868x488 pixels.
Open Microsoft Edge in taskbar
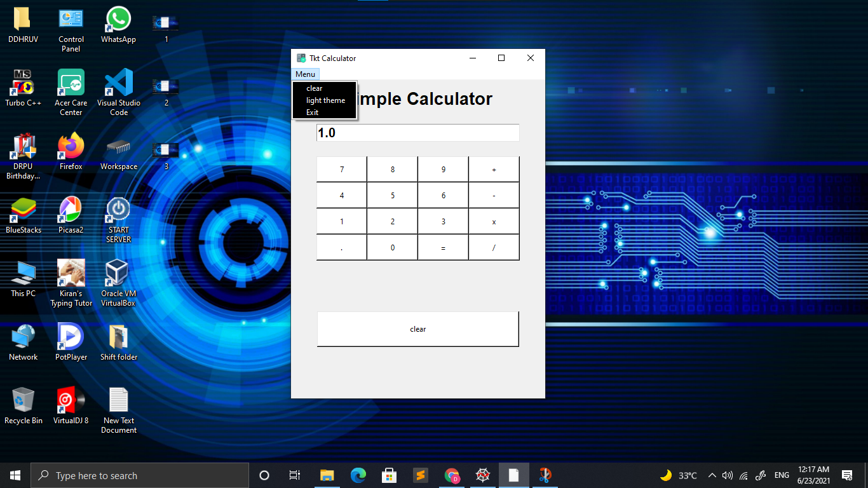pos(358,475)
